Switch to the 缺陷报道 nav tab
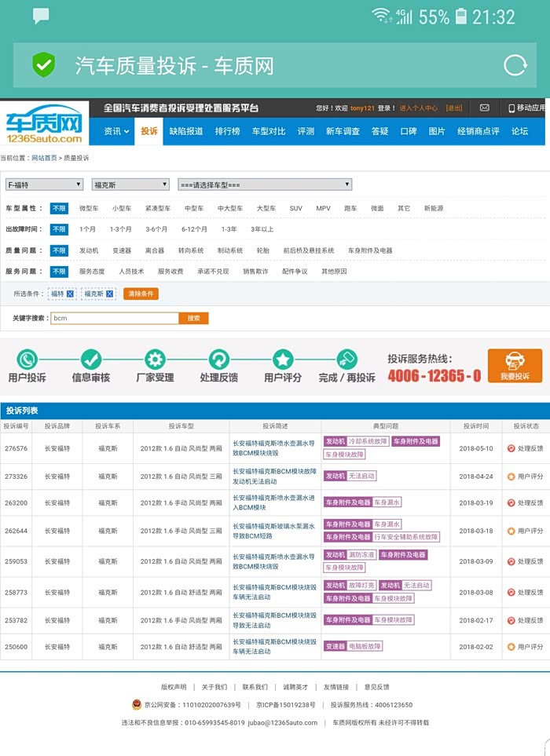Viewport: 550px width, 756px height. [186, 131]
